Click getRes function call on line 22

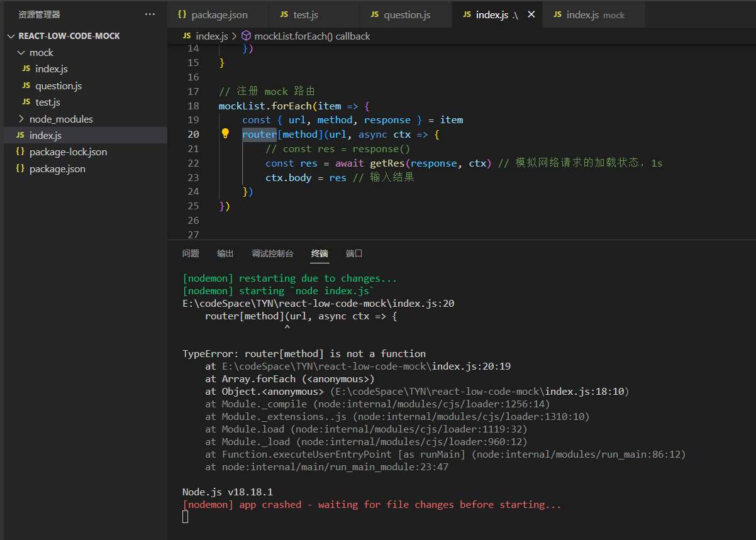coord(387,163)
